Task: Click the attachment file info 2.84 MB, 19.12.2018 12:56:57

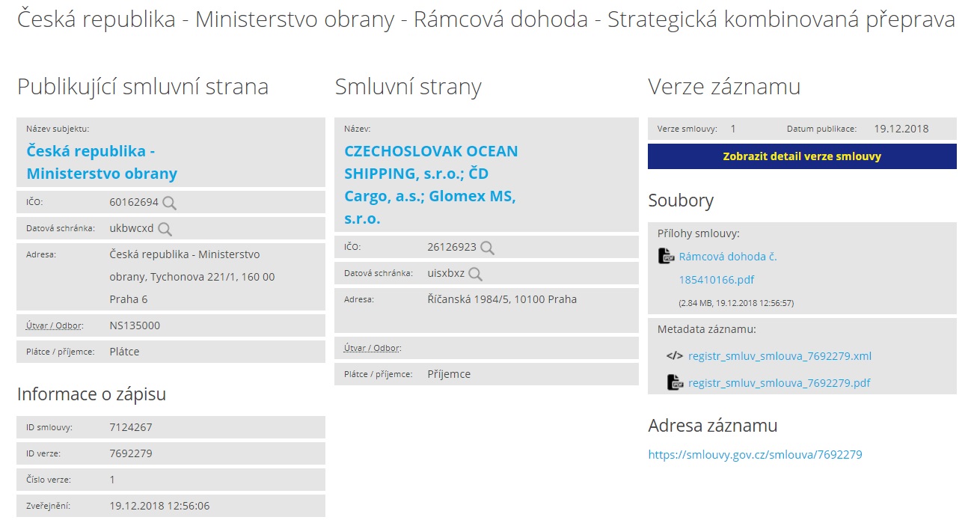Action: pos(736,303)
